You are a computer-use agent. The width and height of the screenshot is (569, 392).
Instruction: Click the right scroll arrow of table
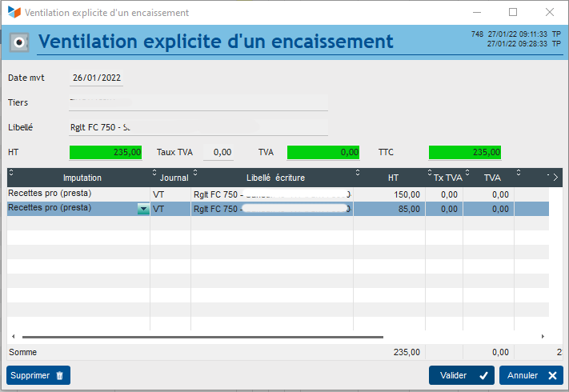(x=543, y=337)
